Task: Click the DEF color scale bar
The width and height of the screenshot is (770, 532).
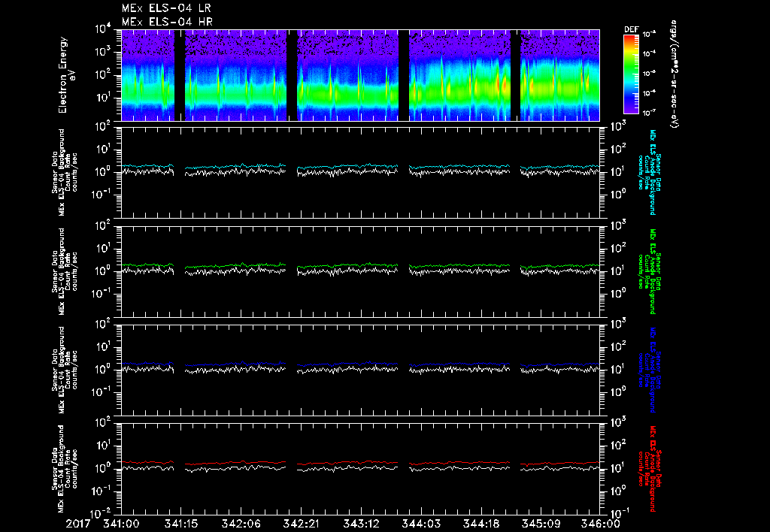Action: [x=631, y=74]
